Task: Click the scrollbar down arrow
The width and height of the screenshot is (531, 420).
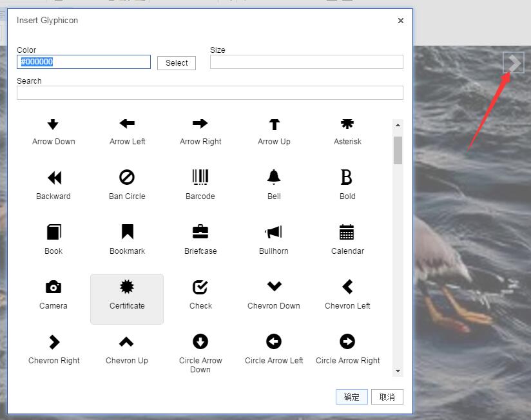Action: [398, 371]
